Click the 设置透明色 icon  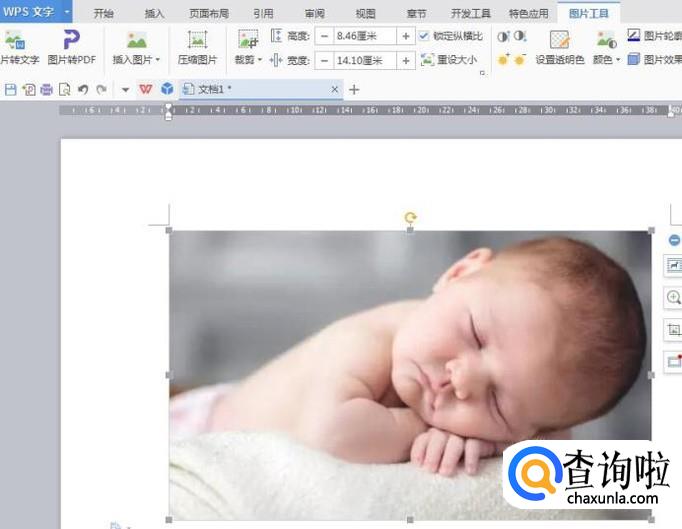point(559,40)
